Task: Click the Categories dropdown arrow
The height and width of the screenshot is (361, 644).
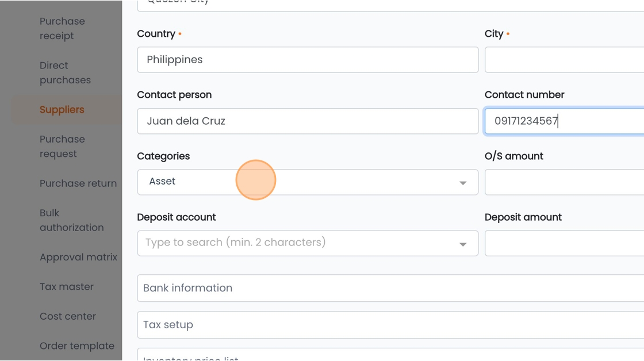Action: coord(463,183)
